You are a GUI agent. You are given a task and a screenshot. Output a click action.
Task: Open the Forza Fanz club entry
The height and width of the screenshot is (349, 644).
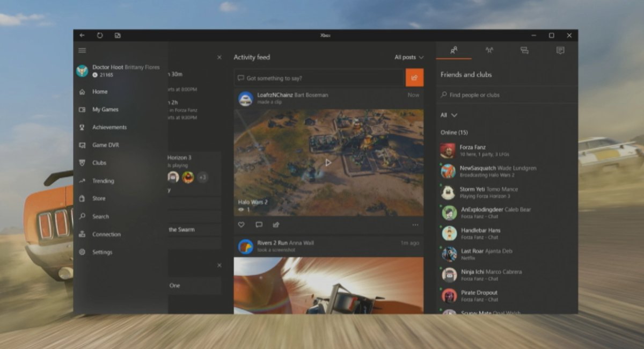(x=472, y=150)
